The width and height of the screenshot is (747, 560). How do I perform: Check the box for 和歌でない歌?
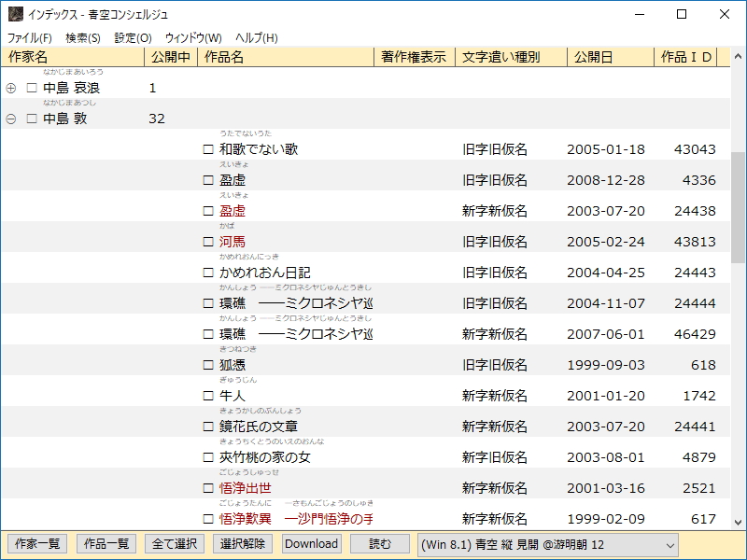click(208, 149)
